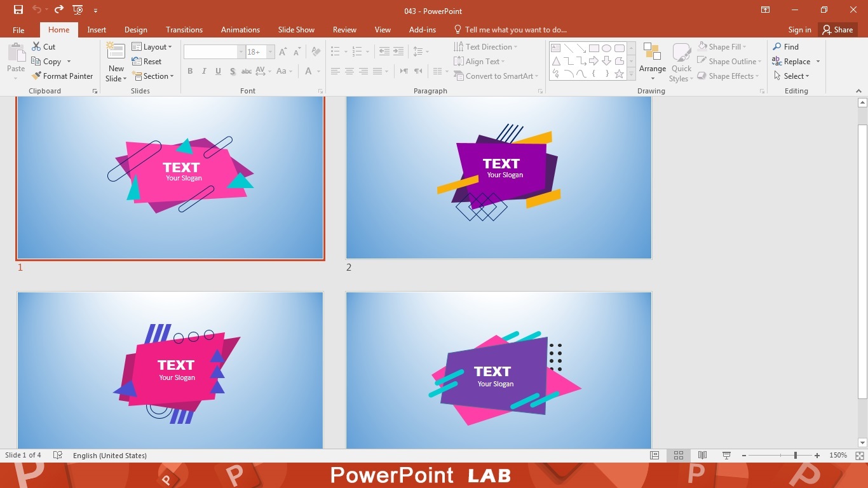Switch to the Transitions tab
Screen dimensions: 868x488
pyautogui.click(x=184, y=30)
